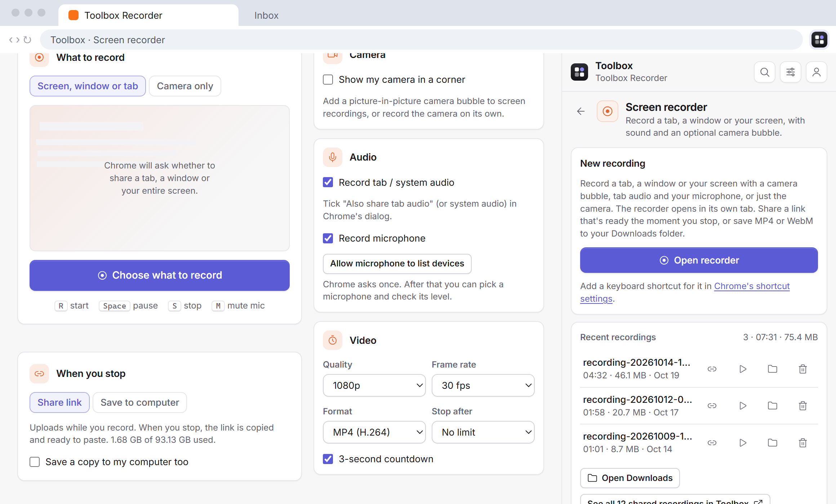The image size is (836, 504).
Task: Open the Quality 1080p dropdown
Action: point(374,386)
